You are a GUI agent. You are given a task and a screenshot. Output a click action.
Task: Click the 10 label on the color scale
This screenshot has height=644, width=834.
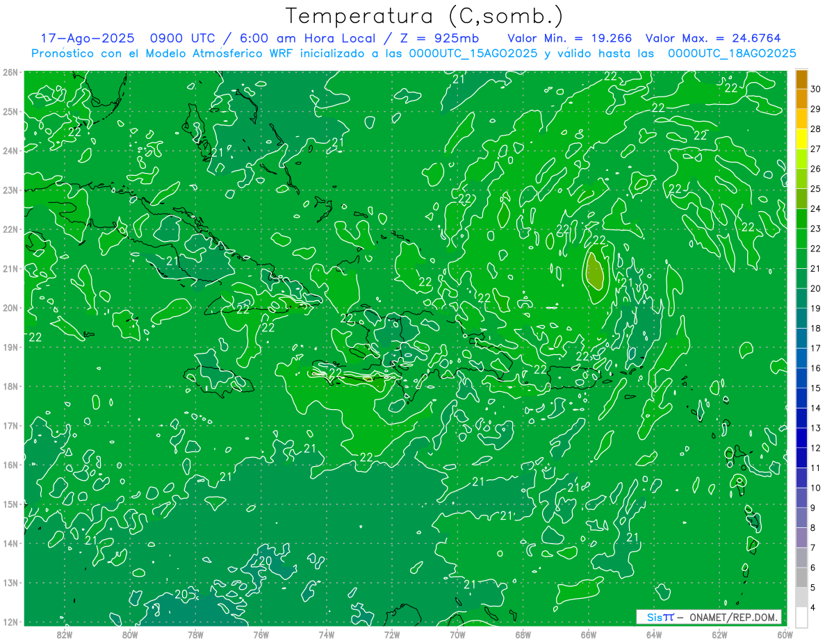coord(816,488)
